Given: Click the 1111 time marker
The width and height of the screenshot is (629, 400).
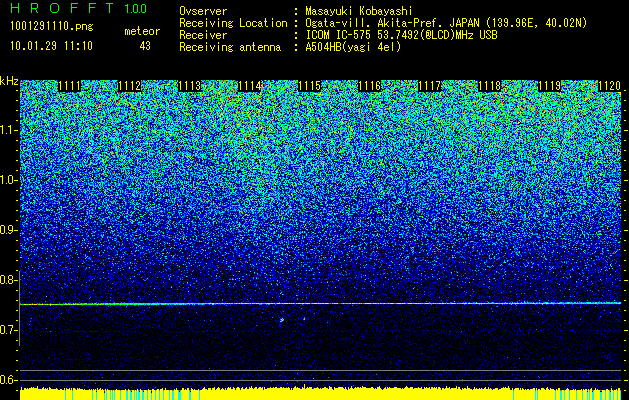Looking at the screenshot, I should click(69, 86).
